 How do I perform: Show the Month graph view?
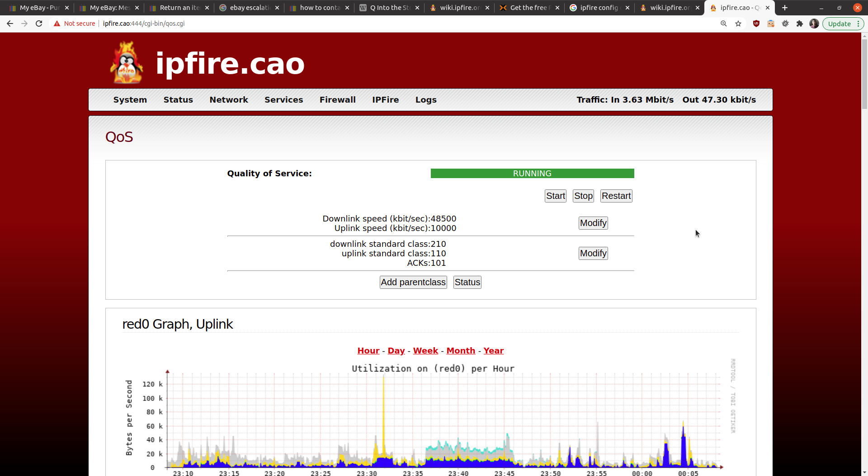(x=461, y=351)
